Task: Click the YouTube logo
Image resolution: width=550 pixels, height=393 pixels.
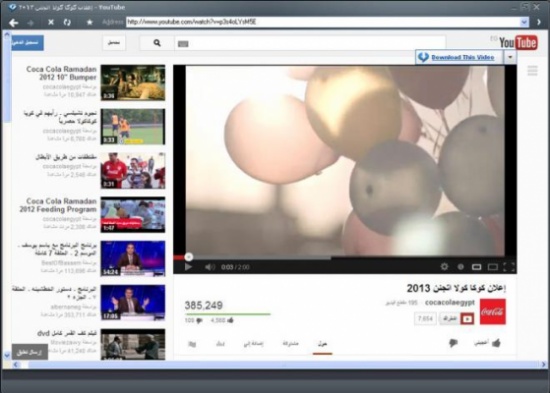Action: [x=518, y=43]
